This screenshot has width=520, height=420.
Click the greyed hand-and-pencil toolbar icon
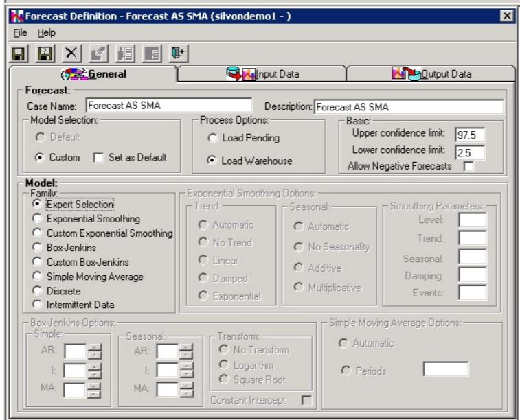[98, 54]
